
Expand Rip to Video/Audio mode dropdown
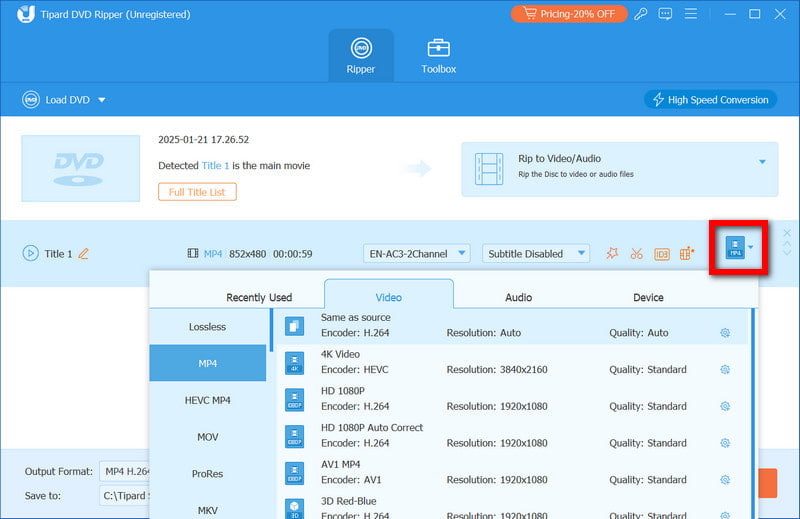(x=762, y=162)
